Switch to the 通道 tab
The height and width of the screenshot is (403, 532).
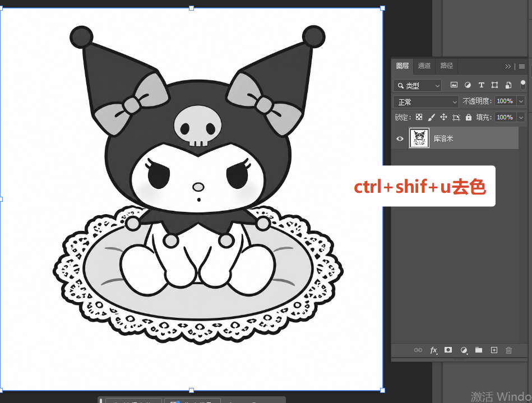click(424, 66)
